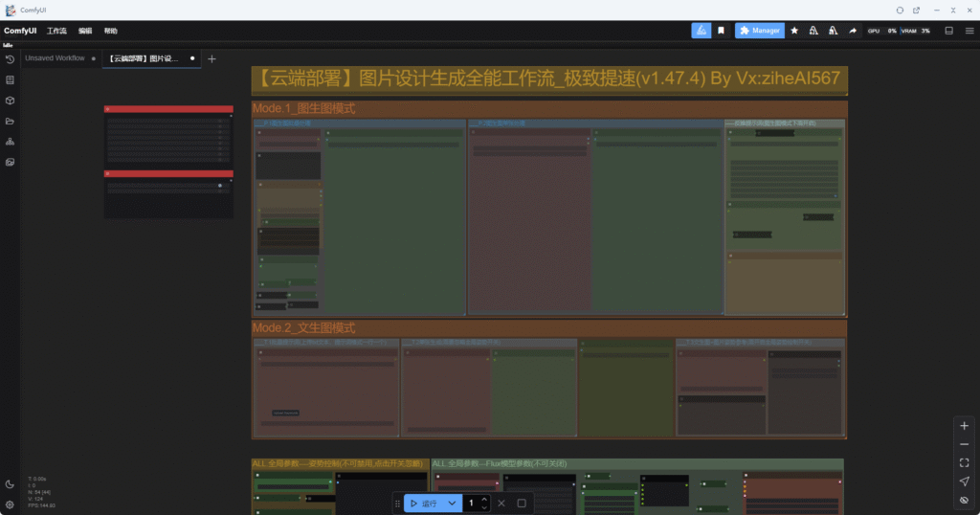Zoom in the canvas with plus
Image resolution: width=980 pixels, height=515 pixels.
(x=965, y=426)
